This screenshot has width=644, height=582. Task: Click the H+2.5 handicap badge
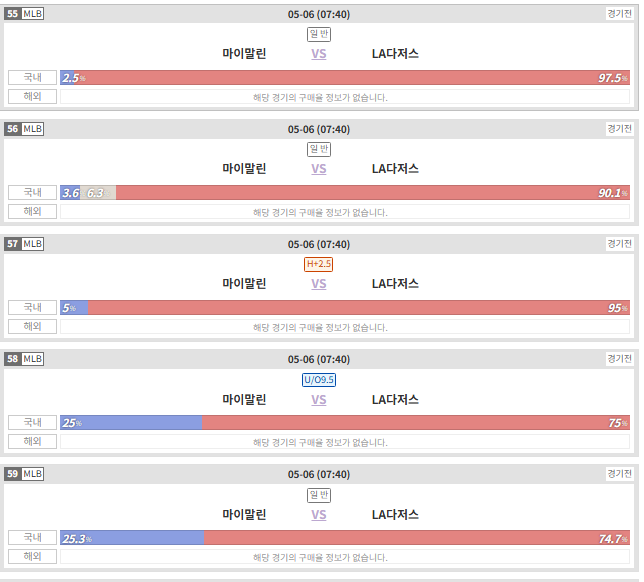(319, 264)
